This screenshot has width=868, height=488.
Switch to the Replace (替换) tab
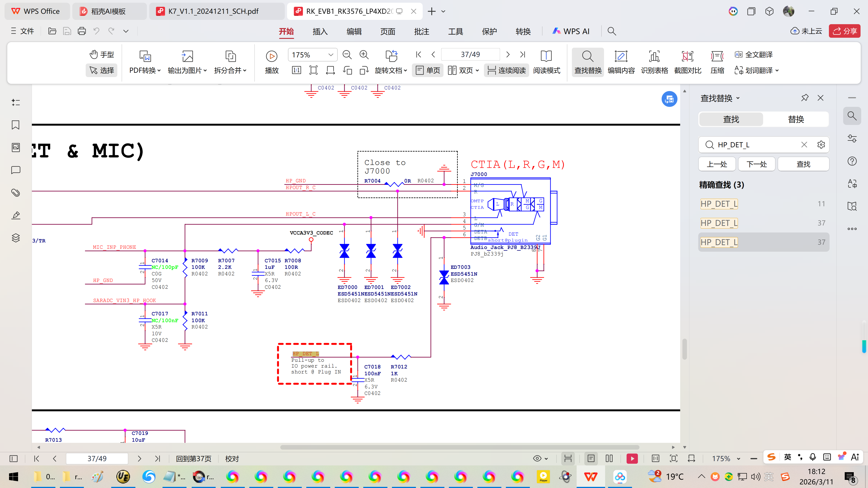click(796, 119)
